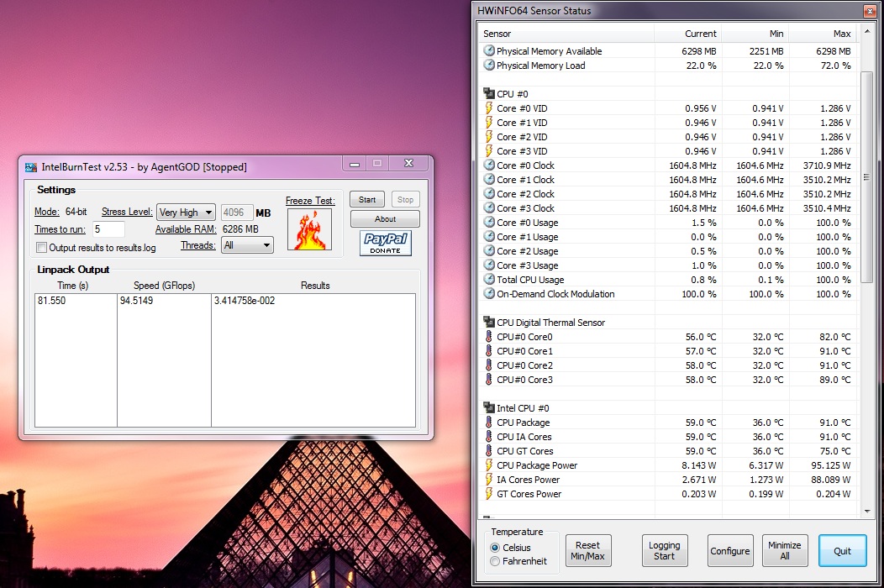Image resolution: width=884 pixels, height=588 pixels.
Task: Click the IA Cores Power row label
Action: (529, 479)
